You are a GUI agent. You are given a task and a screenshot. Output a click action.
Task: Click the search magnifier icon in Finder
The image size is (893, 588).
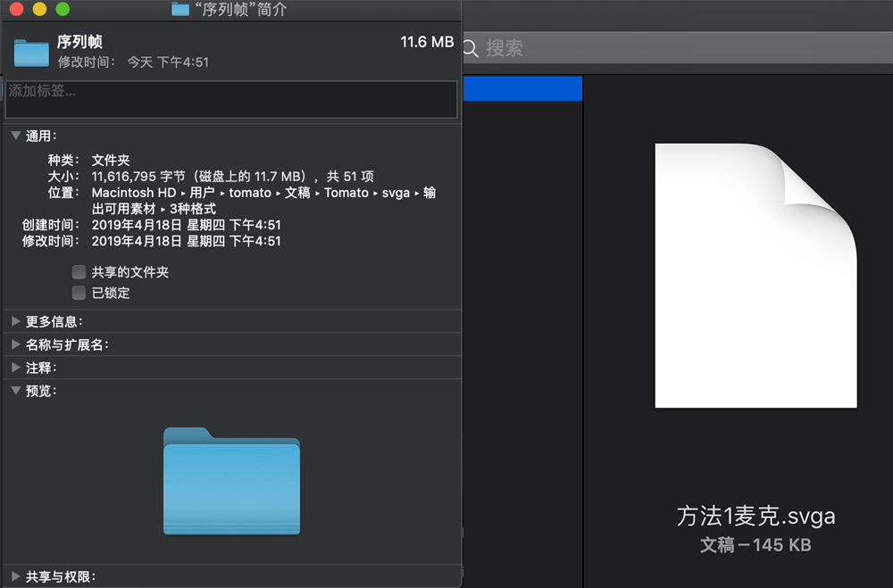[471, 48]
